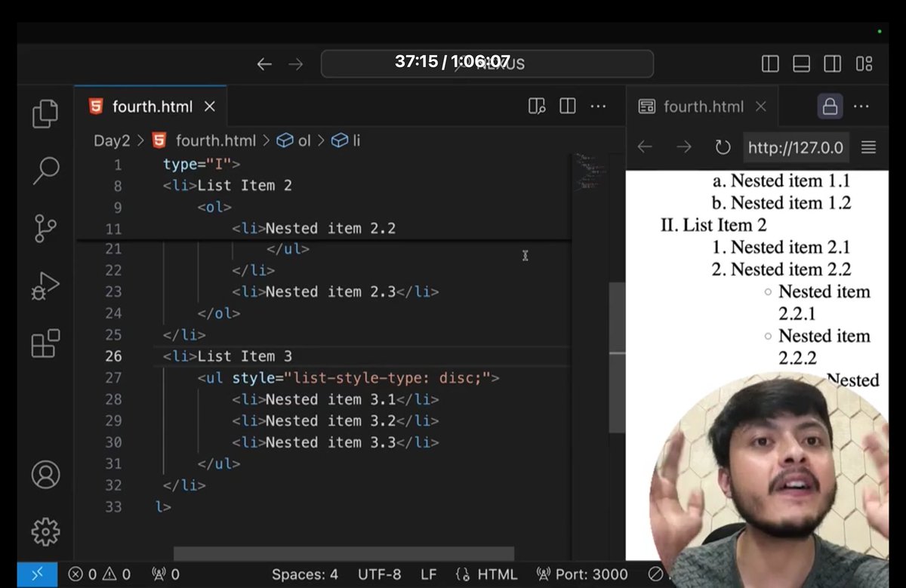Click the code text 'List Item 3'
This screenshot has height=588, width=906.
pyautogui.click(x=245, y=356)
